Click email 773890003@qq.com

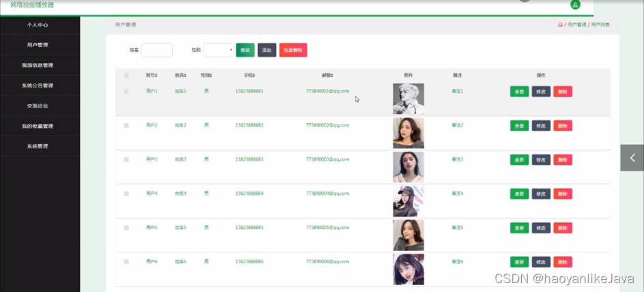tap(327, 159)
